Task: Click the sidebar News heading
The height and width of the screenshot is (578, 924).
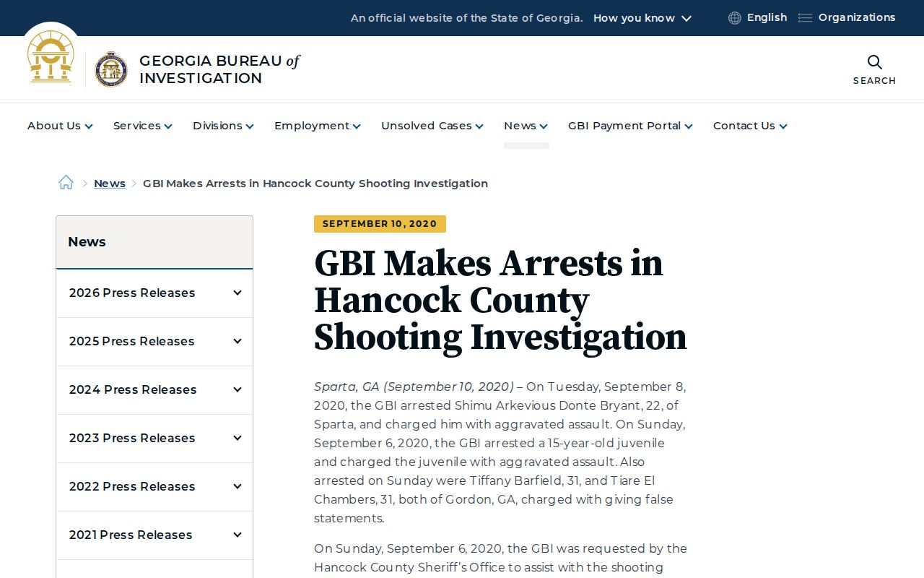Action: 87,242
